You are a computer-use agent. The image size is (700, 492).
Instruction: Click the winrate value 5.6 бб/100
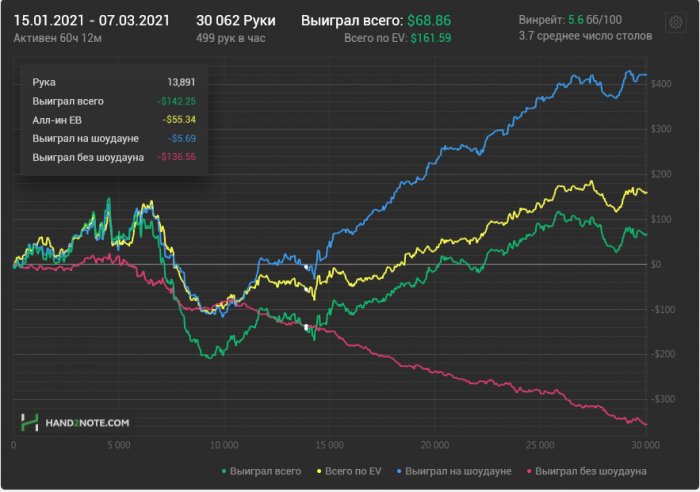click(x=595, y=20)
